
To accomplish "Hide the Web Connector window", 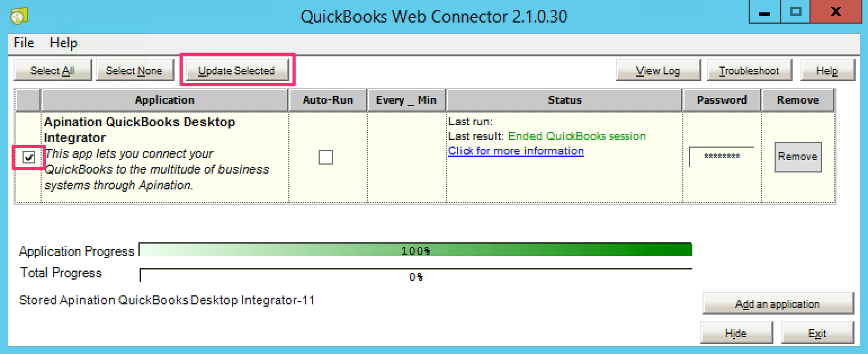I will (x=736, y=333).
